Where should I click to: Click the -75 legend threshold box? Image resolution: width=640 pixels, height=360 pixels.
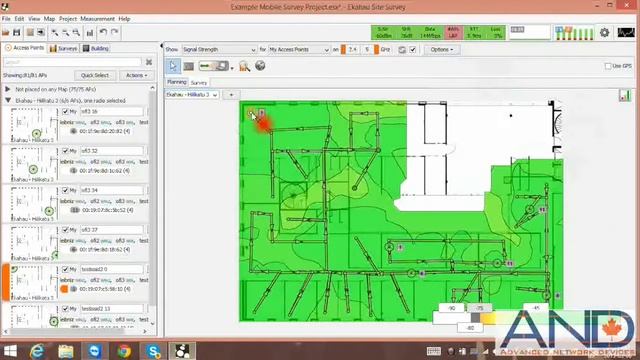pos(479,308)
